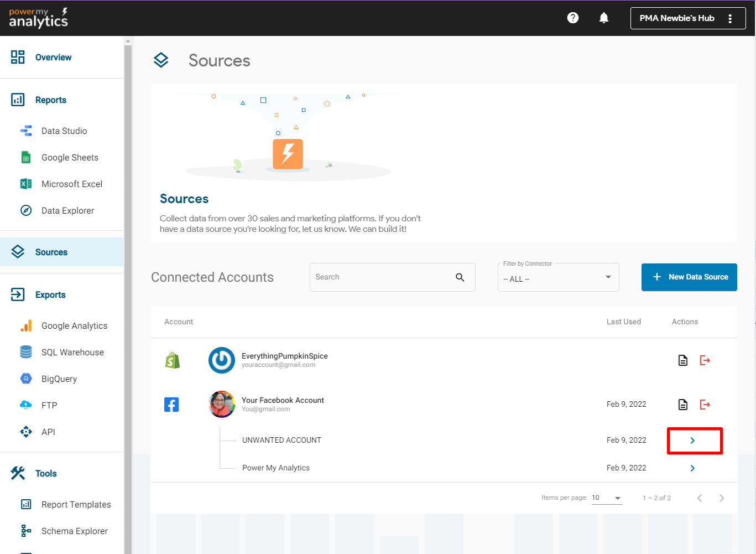Sort by Last Used column header

pyautogui.click(x=624, y=322)
